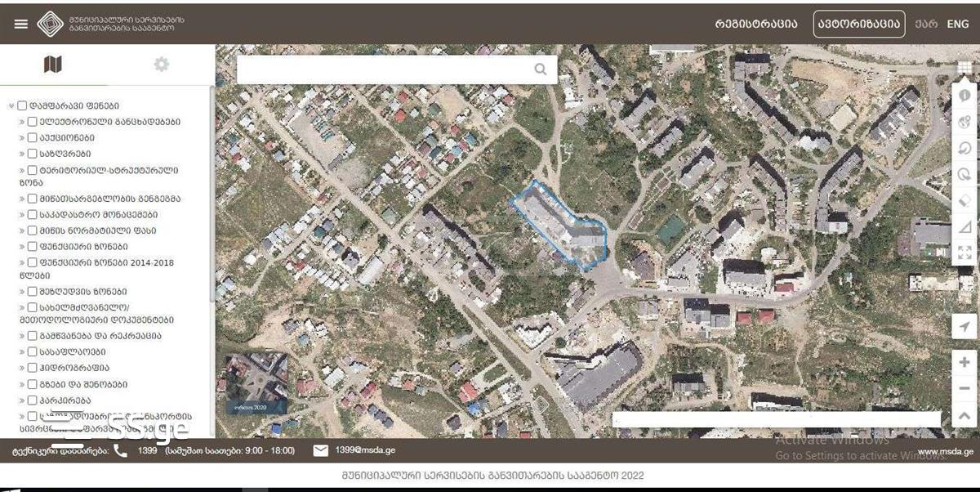The height and width of the screenshot is (492, 980).
Task: Expand the ფუნქციური ზონები tree node
Action: pos(22,247)
